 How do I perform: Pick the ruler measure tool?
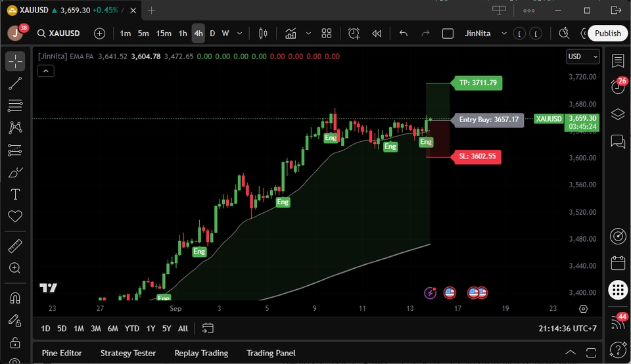click(15, 246)
